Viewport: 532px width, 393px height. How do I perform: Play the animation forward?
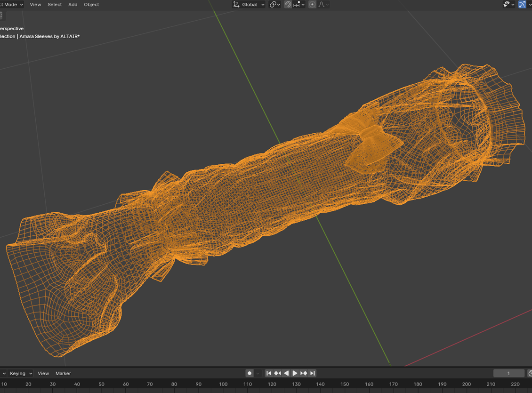[x=295, y=373]
